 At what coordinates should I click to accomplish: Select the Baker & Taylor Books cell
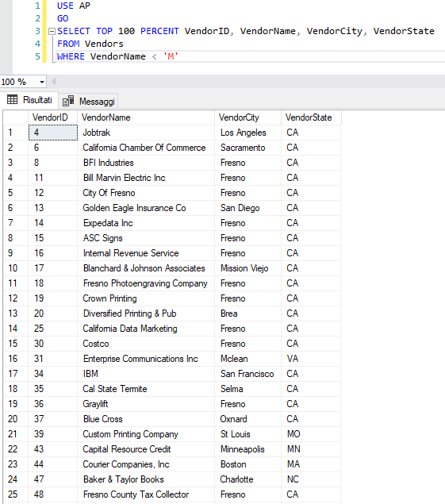tap(146, 480)
